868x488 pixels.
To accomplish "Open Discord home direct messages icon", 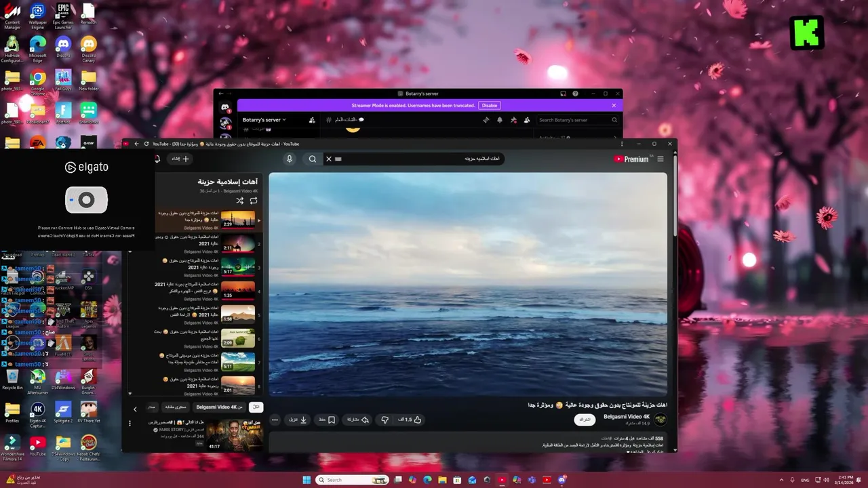I will pos(225,107).
